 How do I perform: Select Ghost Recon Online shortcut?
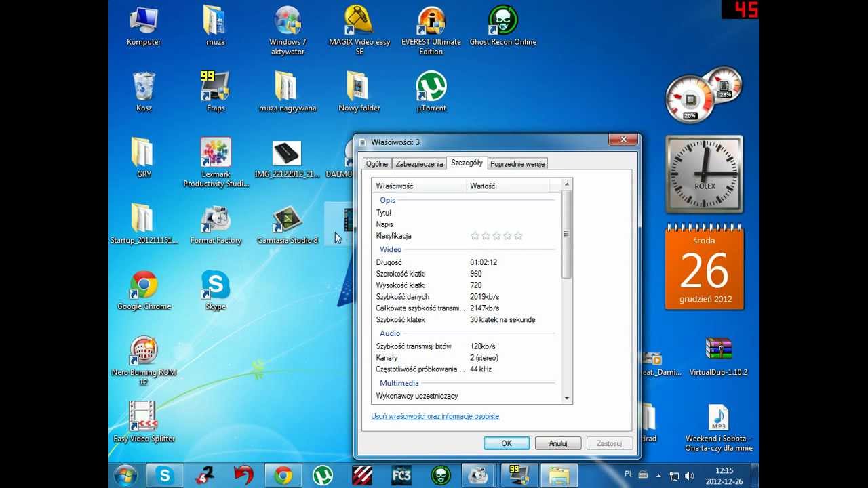click(x=503, y=26)
